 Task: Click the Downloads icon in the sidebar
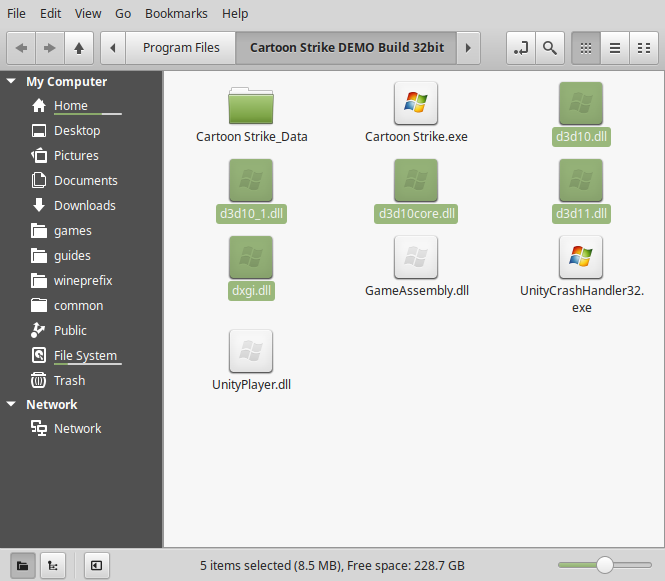39,205
